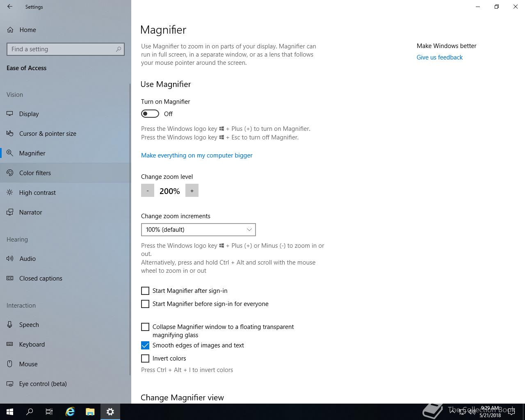Open the Action Center notification icon
The width and height of the screenshot is (525, 420).
click(x=511, y=412)
